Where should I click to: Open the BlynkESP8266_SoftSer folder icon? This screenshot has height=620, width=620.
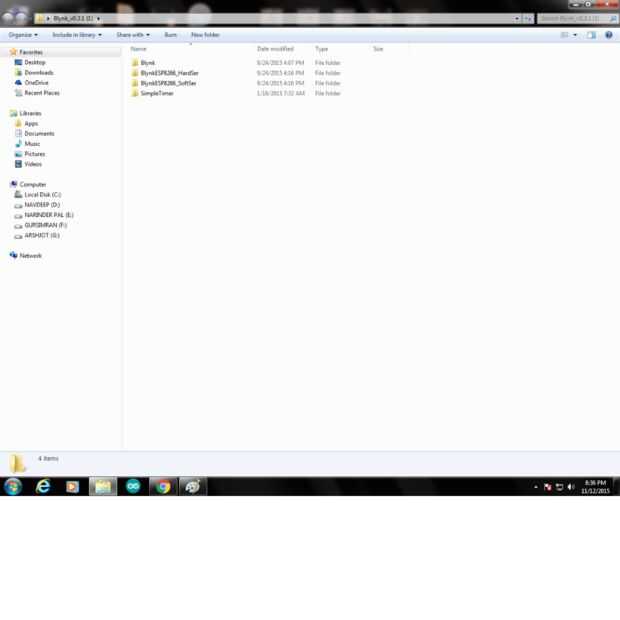[x=135, y=83]
